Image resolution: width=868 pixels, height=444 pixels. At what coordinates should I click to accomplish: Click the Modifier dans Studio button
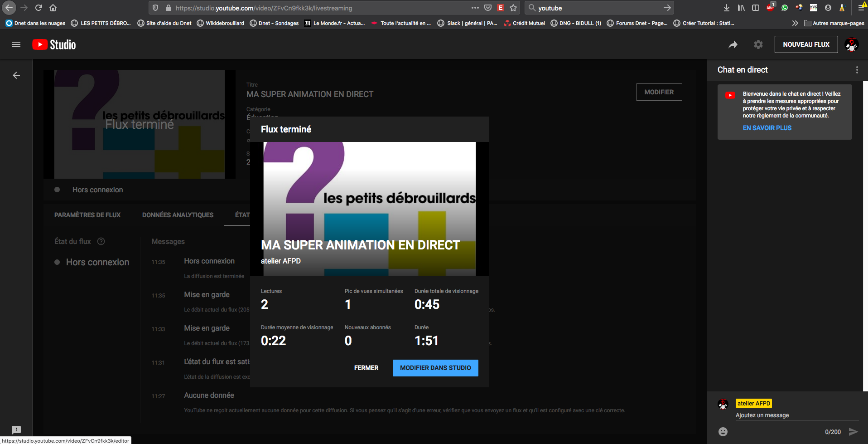[435, 368]
